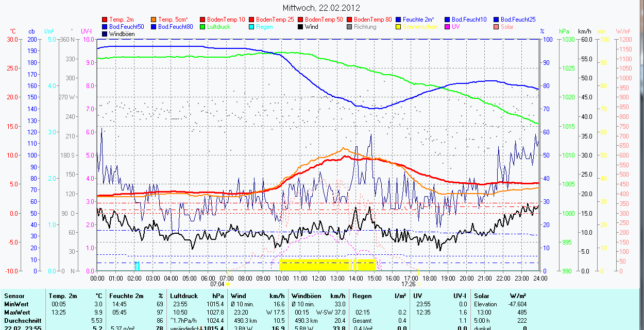Click the orange Temp. 5cm legend square
The height and width of the screenshot is (330, 644).
154,20
